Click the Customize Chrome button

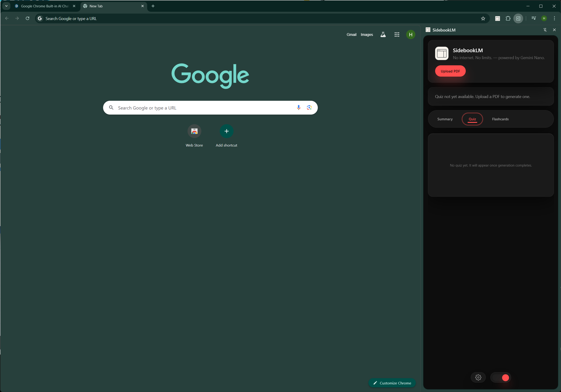(392, 383)
